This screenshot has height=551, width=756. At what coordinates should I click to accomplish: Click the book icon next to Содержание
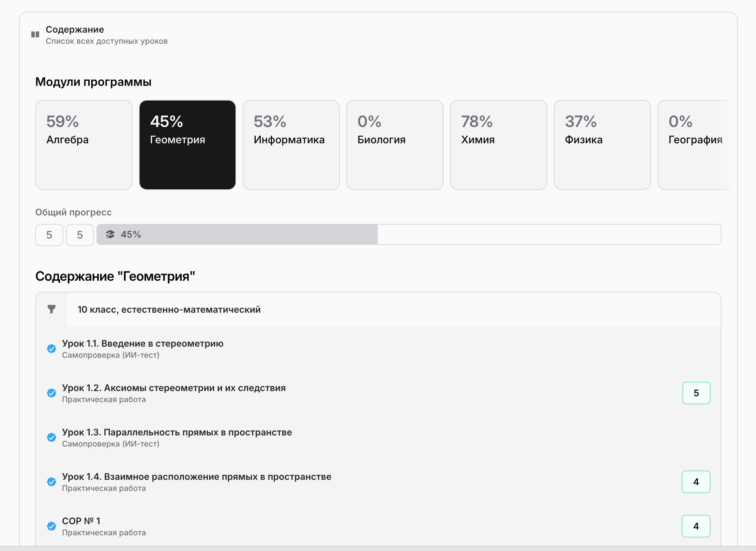(x=35, y=35)
